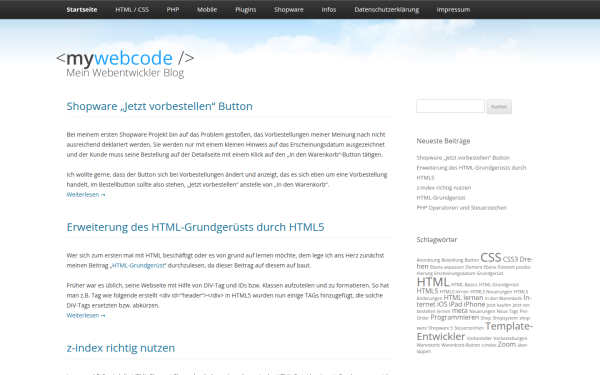Open the HTML / CSS menu
Image resolution: width=600 pixels, height=375 pixels.
coord(132,10)
